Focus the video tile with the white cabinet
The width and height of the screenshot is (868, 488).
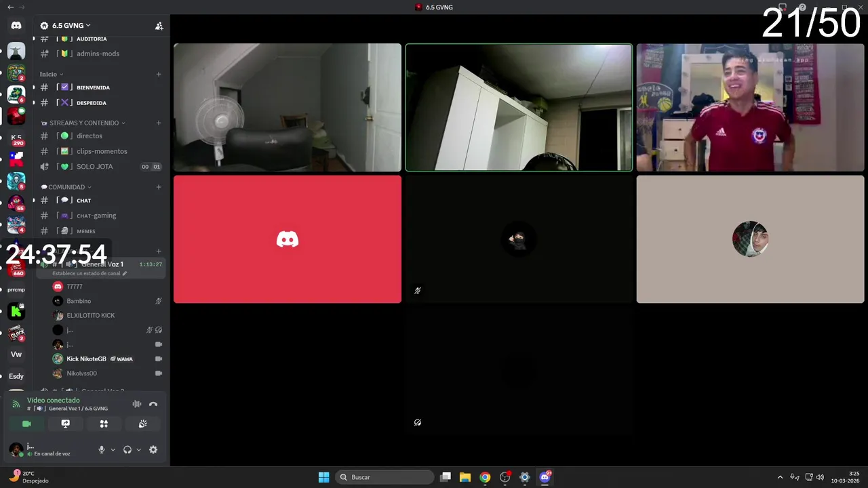click(519, 108)
